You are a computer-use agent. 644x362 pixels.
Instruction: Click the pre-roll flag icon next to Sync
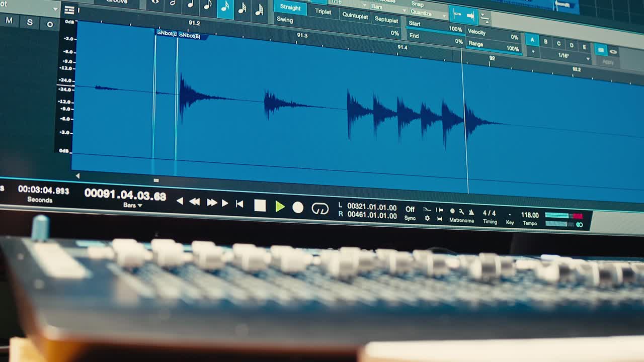coord(439,210)
